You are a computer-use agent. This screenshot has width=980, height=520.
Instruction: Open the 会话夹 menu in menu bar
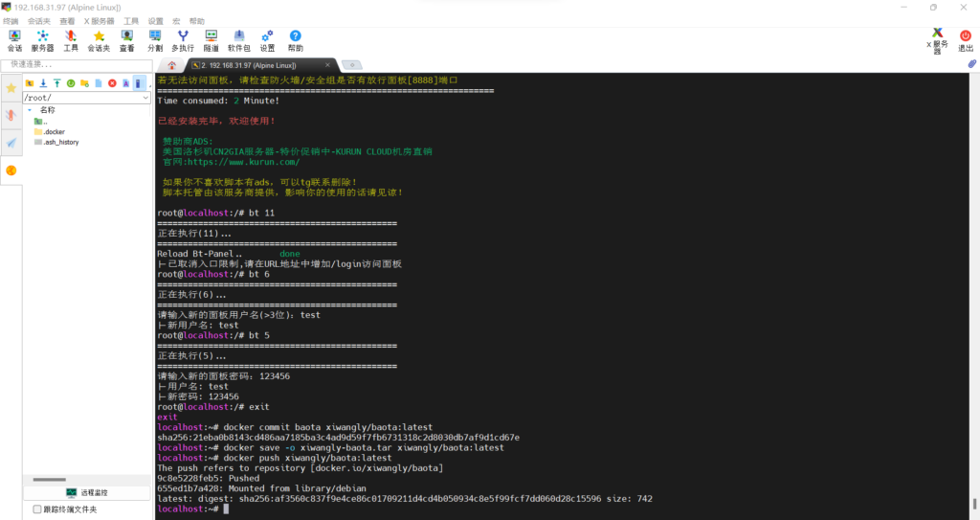point(38,21)
